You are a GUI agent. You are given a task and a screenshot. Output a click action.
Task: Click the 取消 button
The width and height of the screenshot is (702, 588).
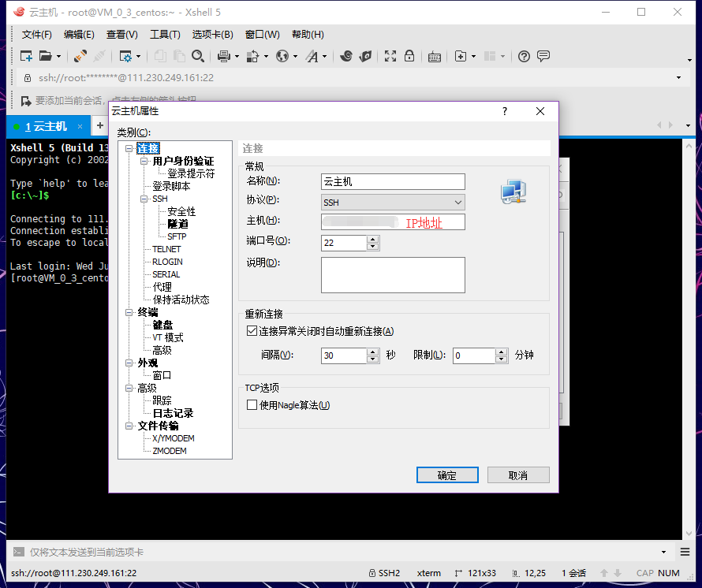tap(518, 475)
